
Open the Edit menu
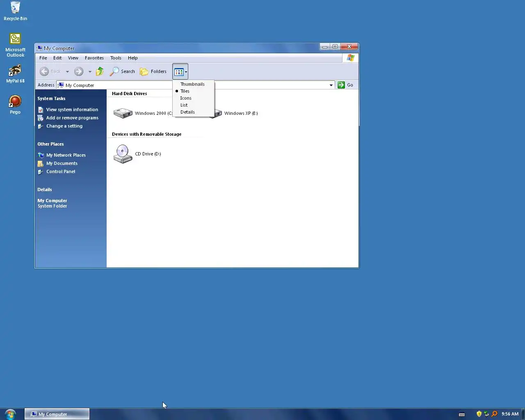click(57, 58)
